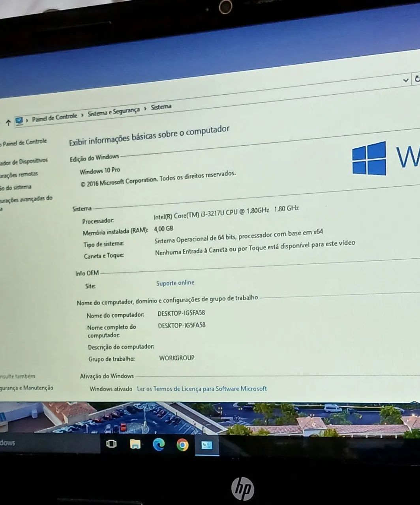Open Task View on the taskbar
The height and width of the screenshot is (505, 420).
point(111,444)
